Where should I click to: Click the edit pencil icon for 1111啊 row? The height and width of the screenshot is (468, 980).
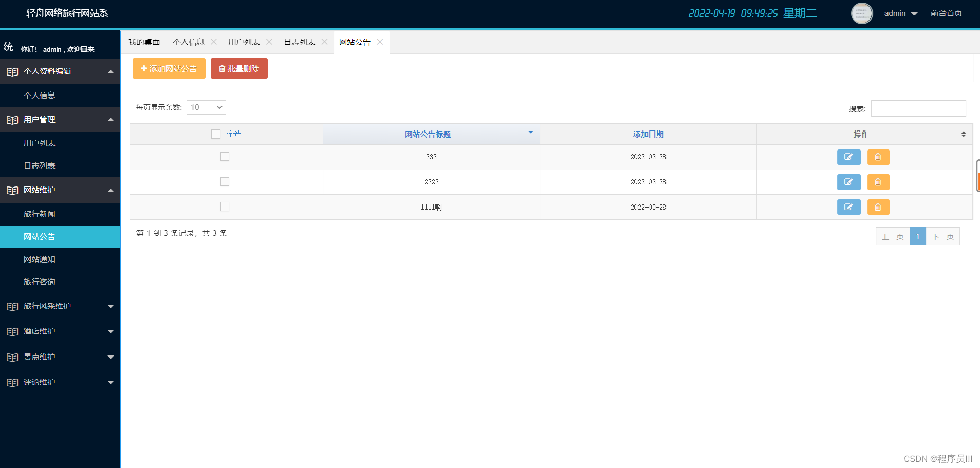(848, 207)
